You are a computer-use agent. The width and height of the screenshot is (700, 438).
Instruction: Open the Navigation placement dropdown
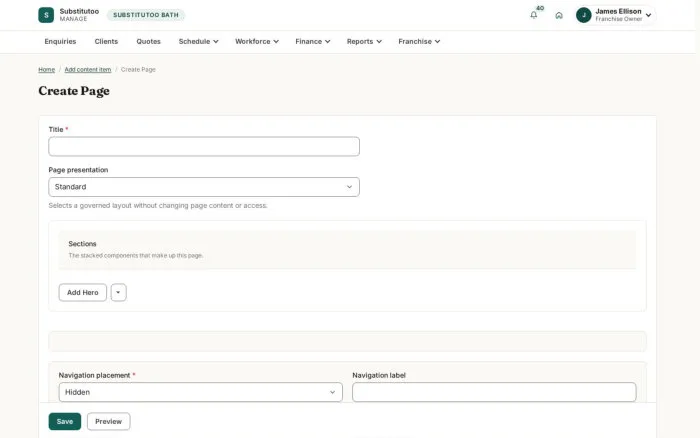(200, 392)
